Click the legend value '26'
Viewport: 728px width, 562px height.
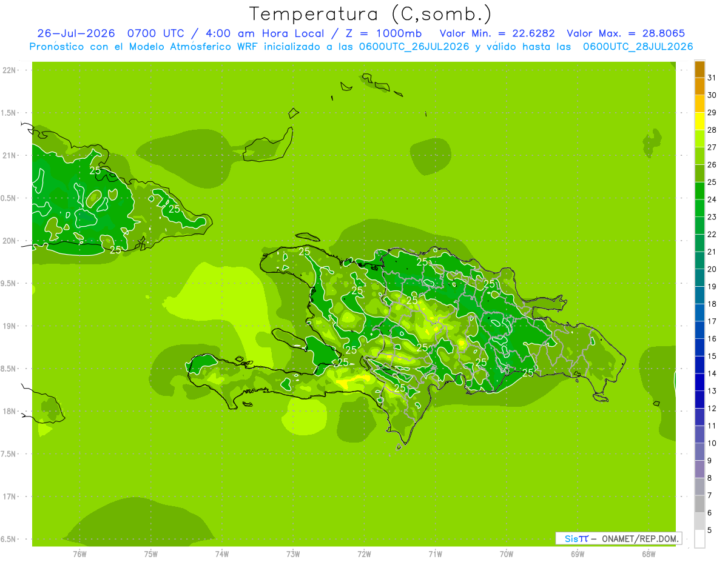pyautogui.click(x=712, y=165)
